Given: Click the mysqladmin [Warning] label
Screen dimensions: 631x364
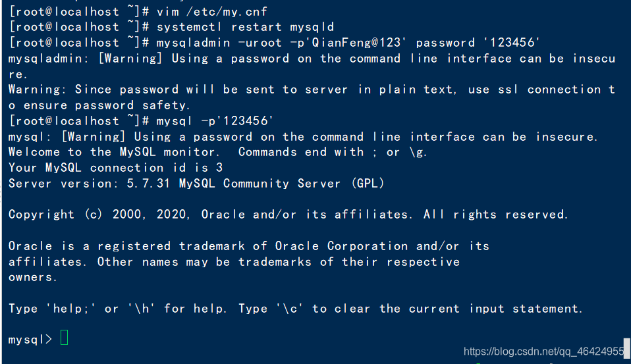Looking at the screenshot, I should point(130,59).
